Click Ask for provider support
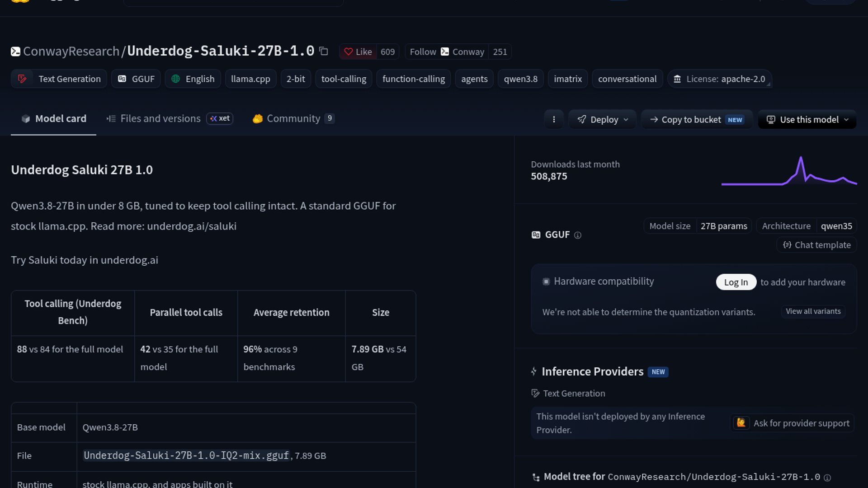 pyautogui.click(x=792, y=423)
